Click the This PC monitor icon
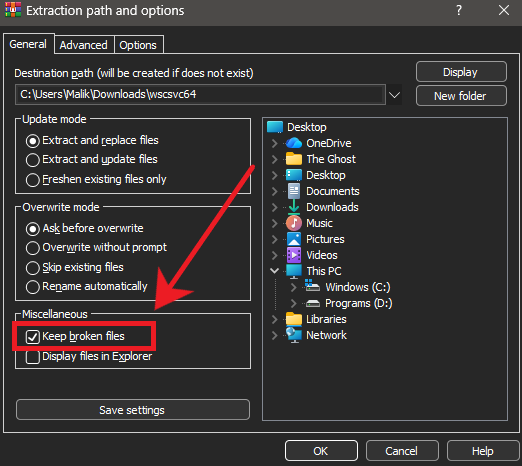 click(x=294, y=271)
